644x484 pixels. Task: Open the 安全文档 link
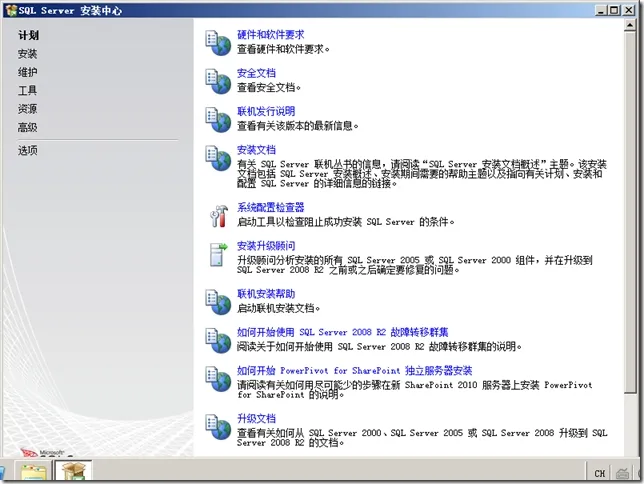[x=256, y=73]
